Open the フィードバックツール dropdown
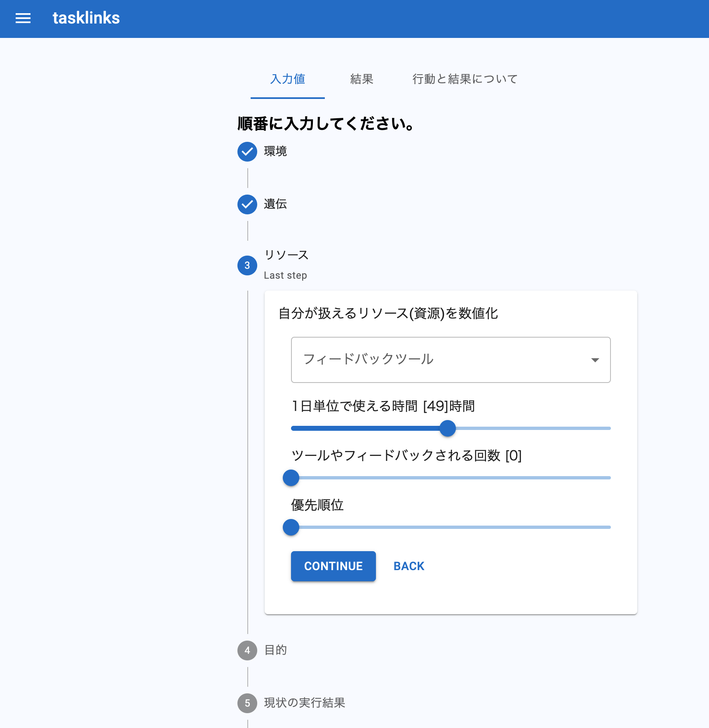Image resolution: width=709 pixels, height=728 pixels. pyautogui.click(x=451, y=359)
